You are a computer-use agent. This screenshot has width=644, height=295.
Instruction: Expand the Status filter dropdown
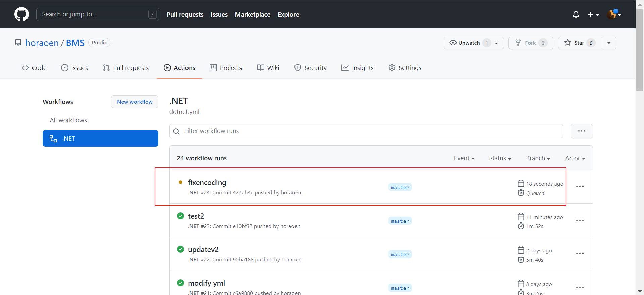(500, 158)
